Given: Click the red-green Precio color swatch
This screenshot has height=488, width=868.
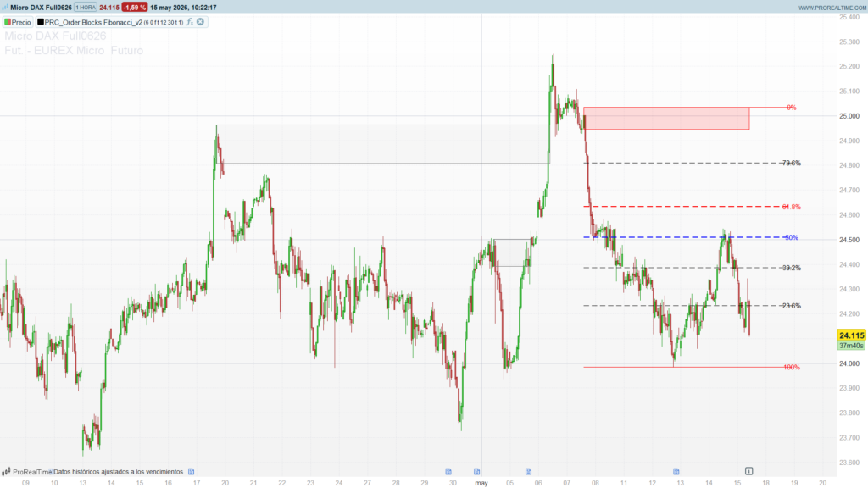Looking at the screenshot, I should (8, 22).
